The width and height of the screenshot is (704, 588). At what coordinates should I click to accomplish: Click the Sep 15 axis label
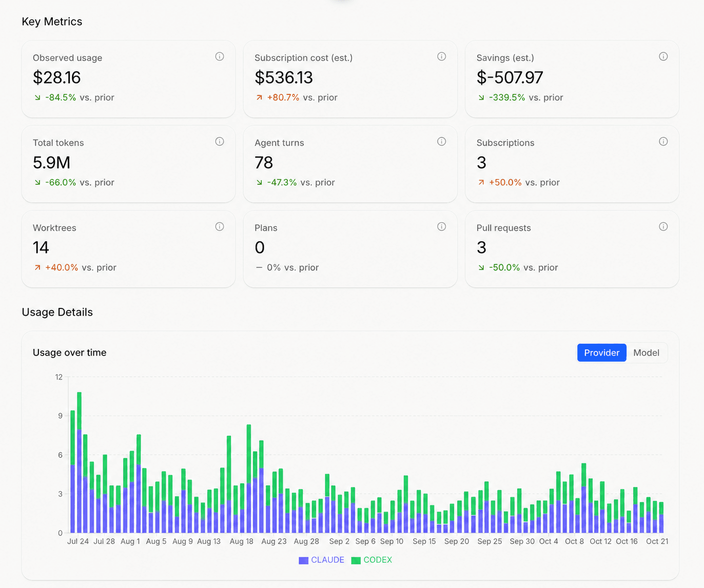point(424,541)
